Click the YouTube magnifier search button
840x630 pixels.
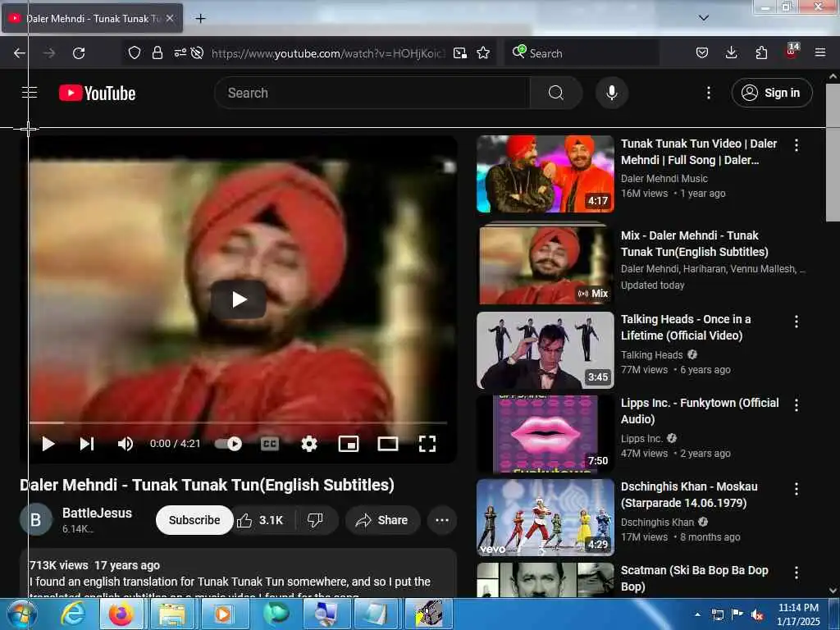(x=556, y=93)
